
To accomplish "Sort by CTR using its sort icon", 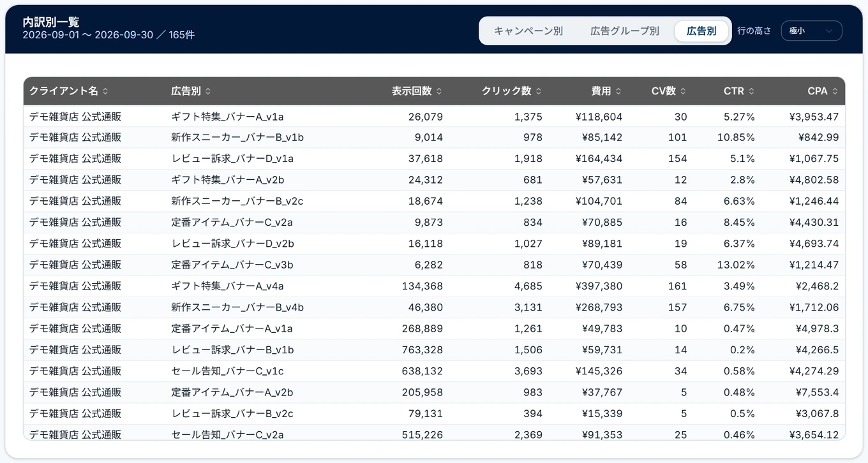I will point(751,91).
